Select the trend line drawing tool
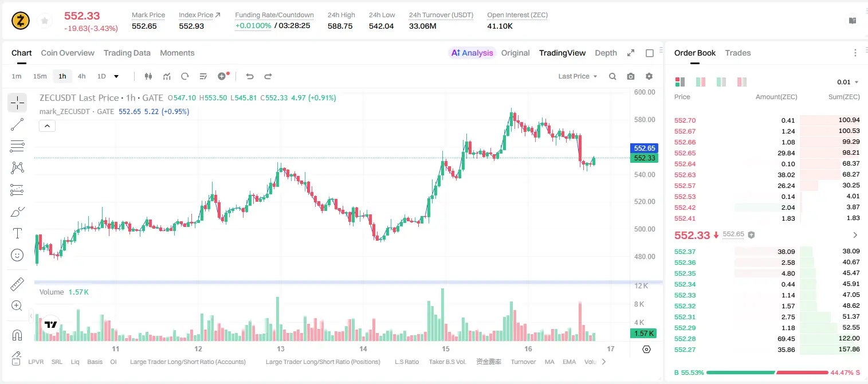This screenshot has height=384, width=868. [17, 124]
